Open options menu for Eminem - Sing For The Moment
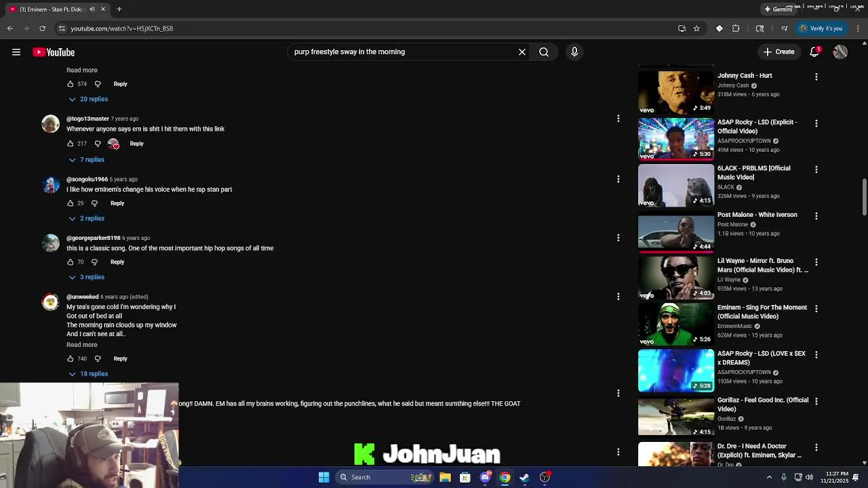Image resolution: width=868 pixels, height=488 pixels. pos(816,308)
